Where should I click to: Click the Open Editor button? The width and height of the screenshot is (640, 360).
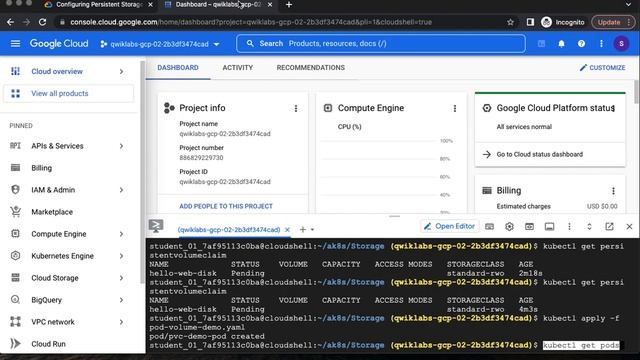[x=449, y=226]
